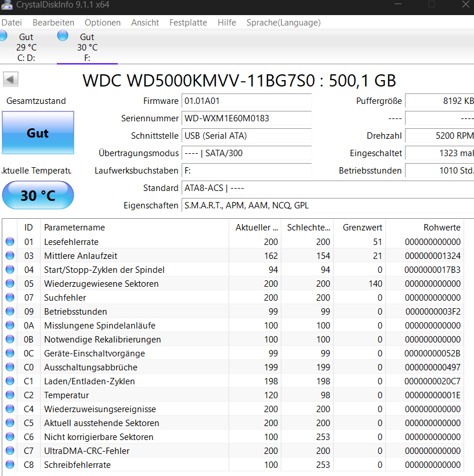This screenshot has width=474, height=476.
Task: Click status orb of Betriebsstunden row 09
Action: [x=10, y=312]
